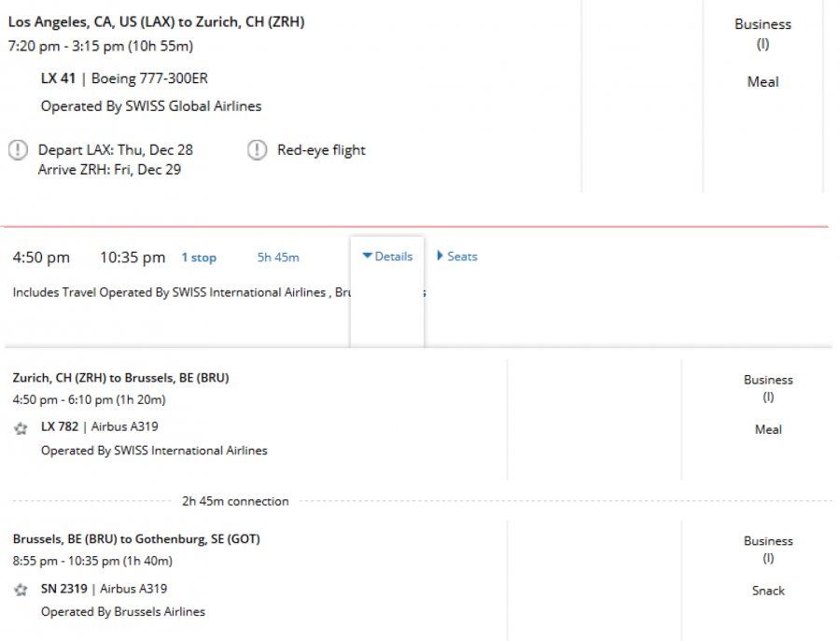Collapse the Details dropdown
The image size is (840, 641).
[x=387, y=257]
